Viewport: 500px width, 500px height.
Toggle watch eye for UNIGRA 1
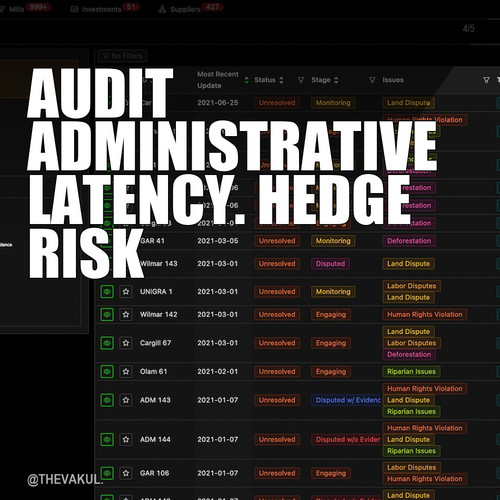[107, 292]
